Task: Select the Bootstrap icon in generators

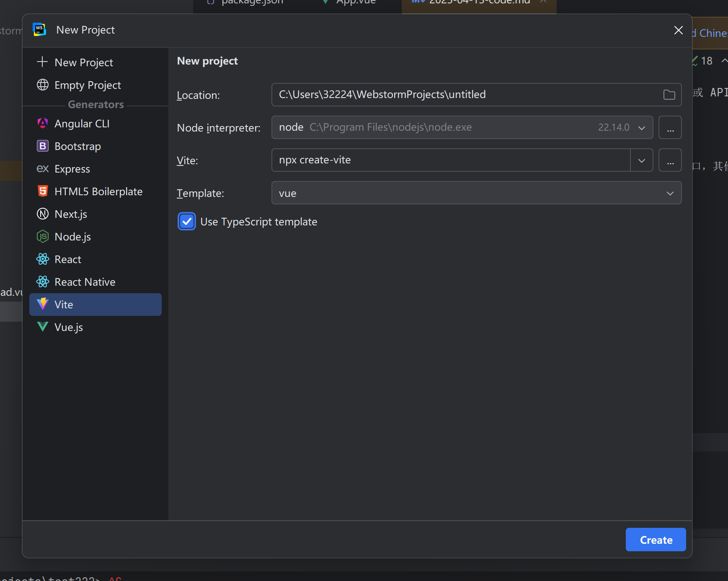Action: click(43, 146)
